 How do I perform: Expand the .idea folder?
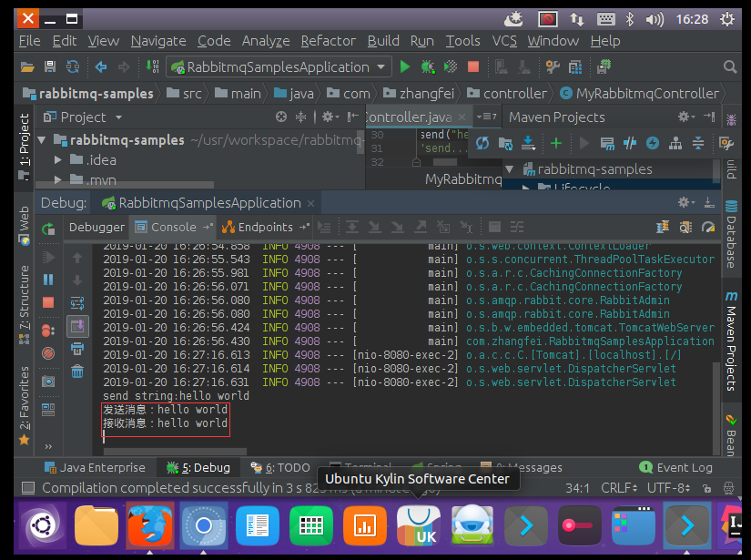[58, 160]
